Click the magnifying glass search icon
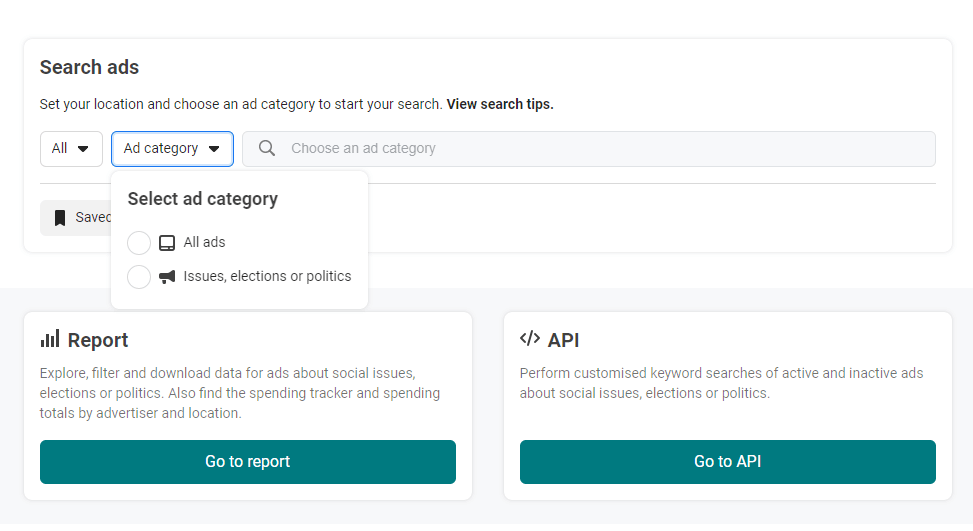This screenshot has height=531, width=973. click(x=267, y=148)
